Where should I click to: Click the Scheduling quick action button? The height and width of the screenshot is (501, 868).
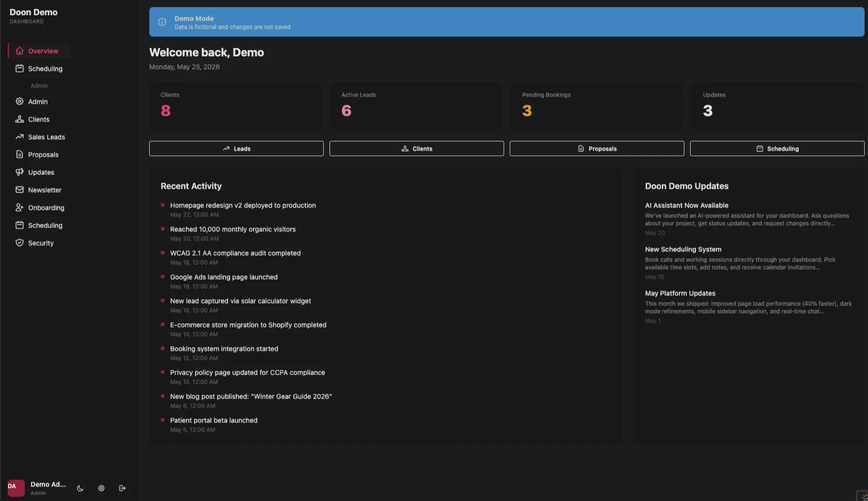777,149
